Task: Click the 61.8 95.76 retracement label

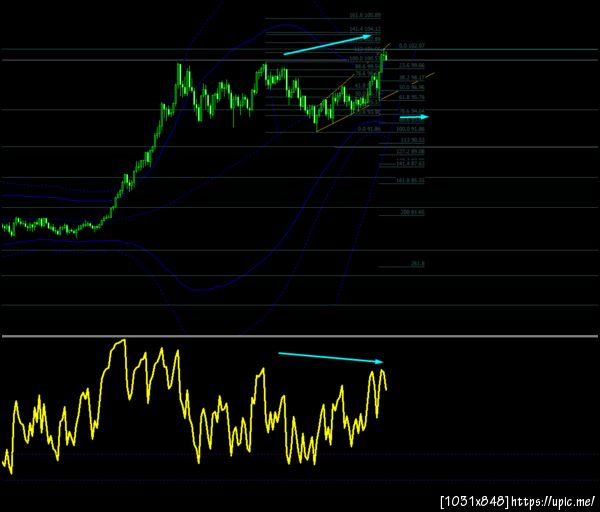Action: point(412,98)
